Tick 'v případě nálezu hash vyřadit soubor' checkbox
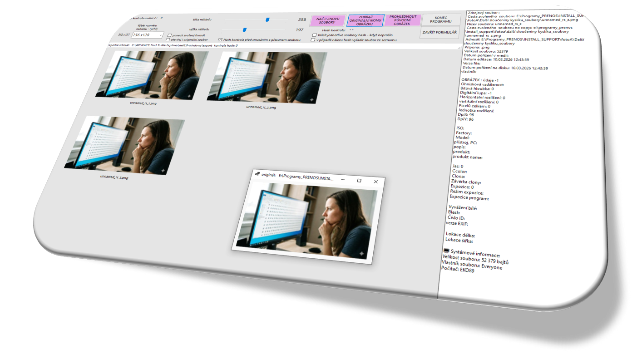The height and width of the screenshot is (364, 637). pos(313,40)
